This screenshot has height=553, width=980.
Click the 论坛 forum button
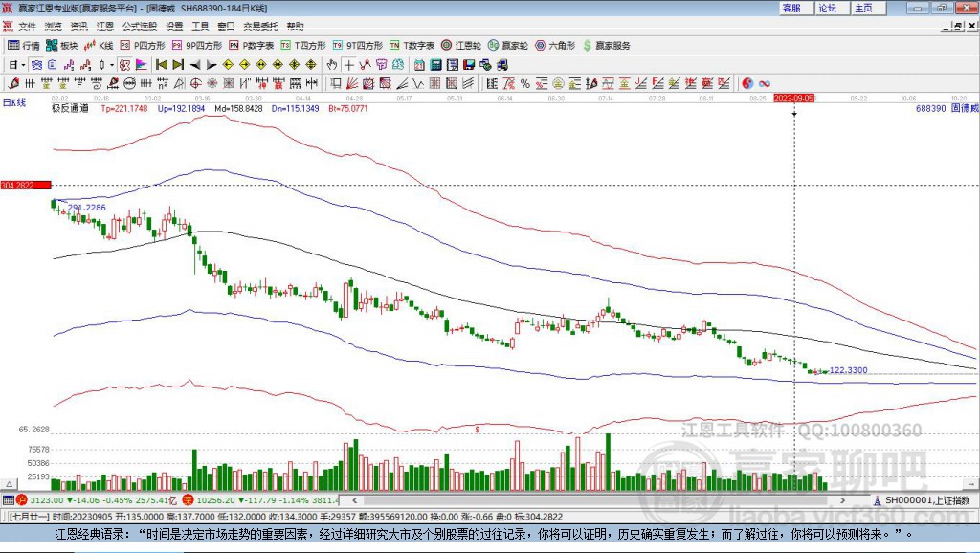[x=827, y=8]
